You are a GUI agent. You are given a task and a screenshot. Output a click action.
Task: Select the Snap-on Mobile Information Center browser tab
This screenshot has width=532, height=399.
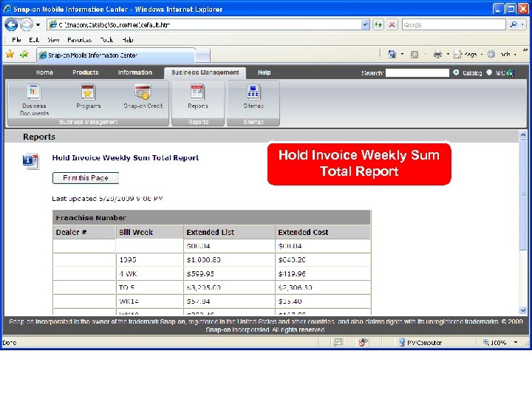[x=115, y=55]
